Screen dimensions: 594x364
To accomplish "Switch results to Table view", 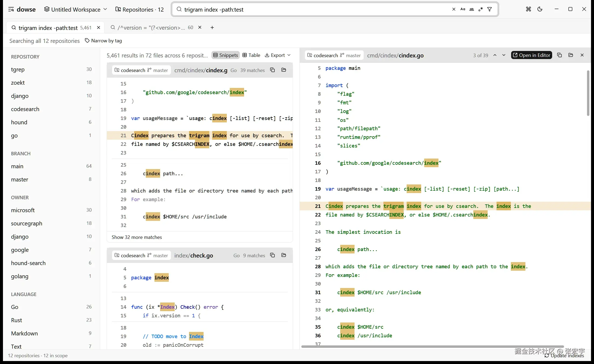I will 251,55.
